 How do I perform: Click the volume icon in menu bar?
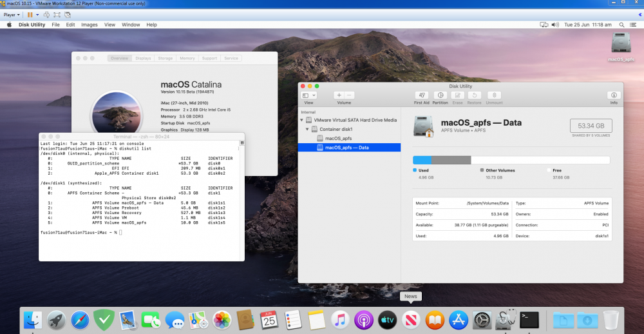pos(555,25)
